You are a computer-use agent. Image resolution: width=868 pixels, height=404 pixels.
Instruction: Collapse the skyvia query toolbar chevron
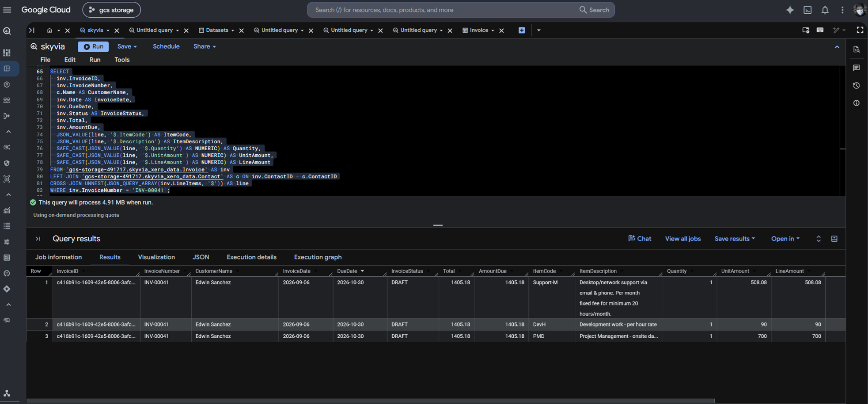pyautogui.click(x=837, y=47)
